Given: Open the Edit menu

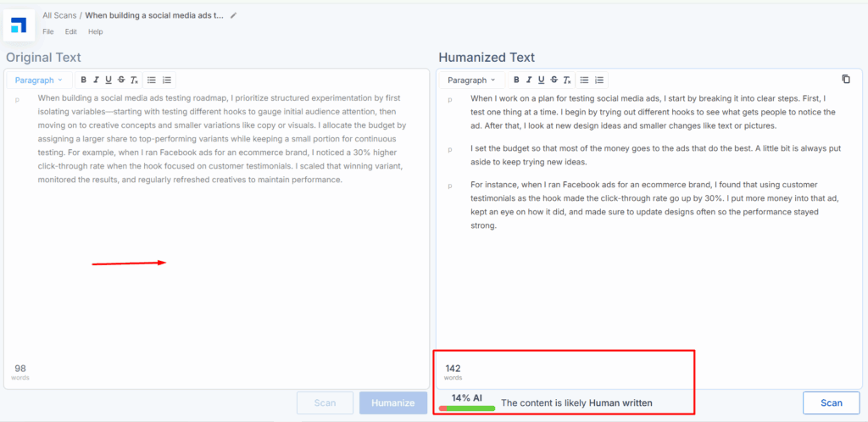Looking at the screenshot, I should coord(71,31).
